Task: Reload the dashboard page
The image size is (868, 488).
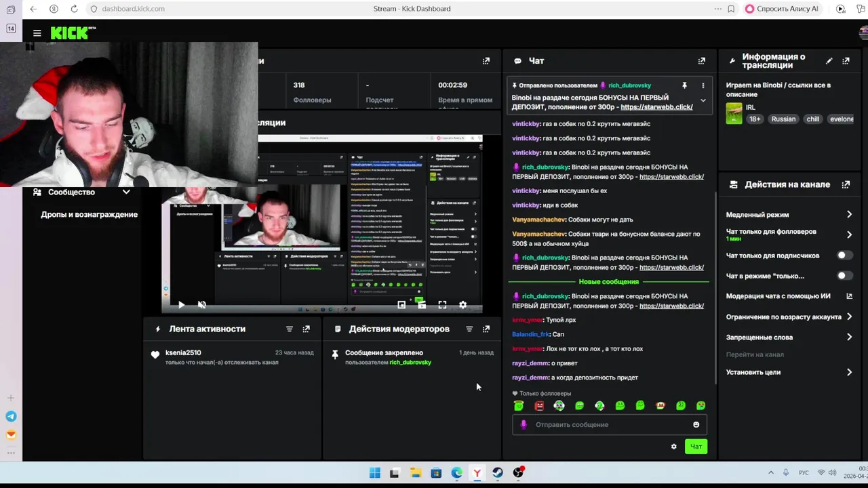Action: [x=74, y=9]
